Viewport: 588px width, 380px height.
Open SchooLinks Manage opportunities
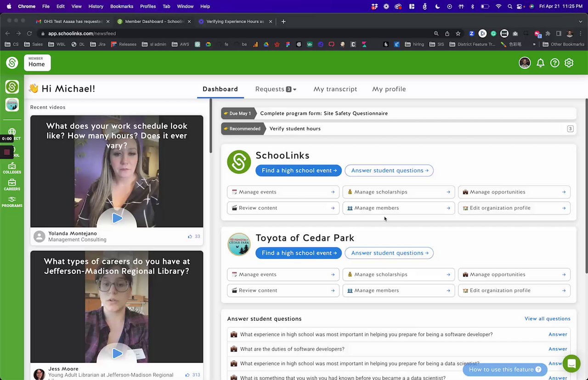click(514, 192)
